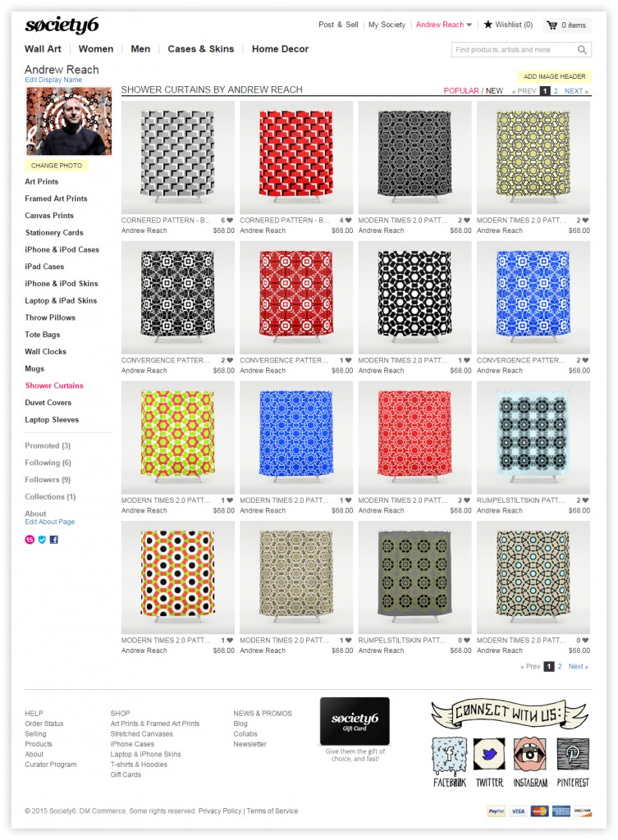Click the Wishlist star icon

pyautogui.click(x=488, y=24)
